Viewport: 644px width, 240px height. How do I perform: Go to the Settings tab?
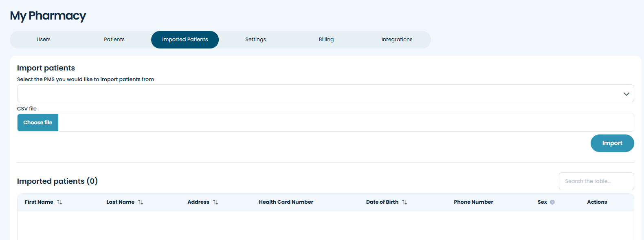[x=255, y=40]
